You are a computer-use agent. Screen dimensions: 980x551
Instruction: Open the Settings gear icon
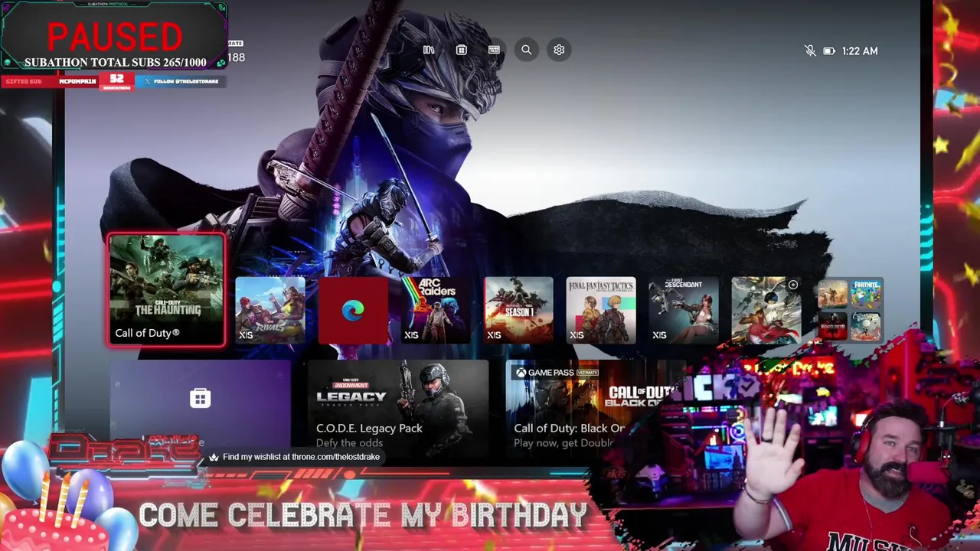pyautogui.click(x=559, y=50)
